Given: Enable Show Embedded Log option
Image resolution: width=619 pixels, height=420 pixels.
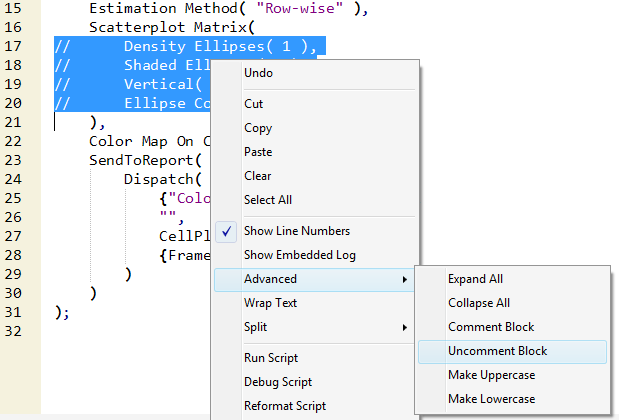Looking at the screenshot, I should tap(299, 255).
